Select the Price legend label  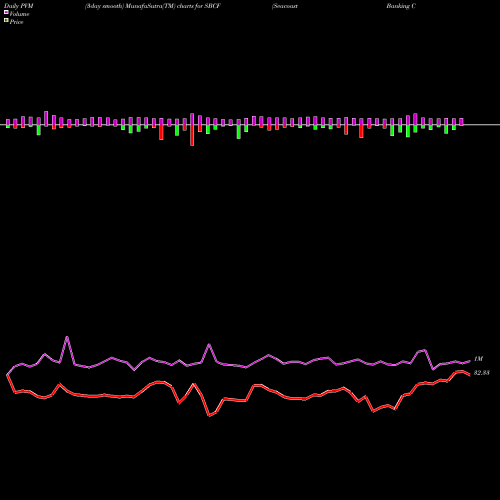pos(16,22)
